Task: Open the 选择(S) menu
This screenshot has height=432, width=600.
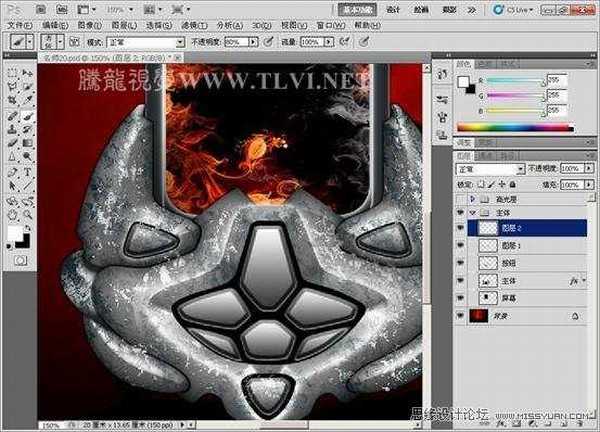Action: [159, 26]
